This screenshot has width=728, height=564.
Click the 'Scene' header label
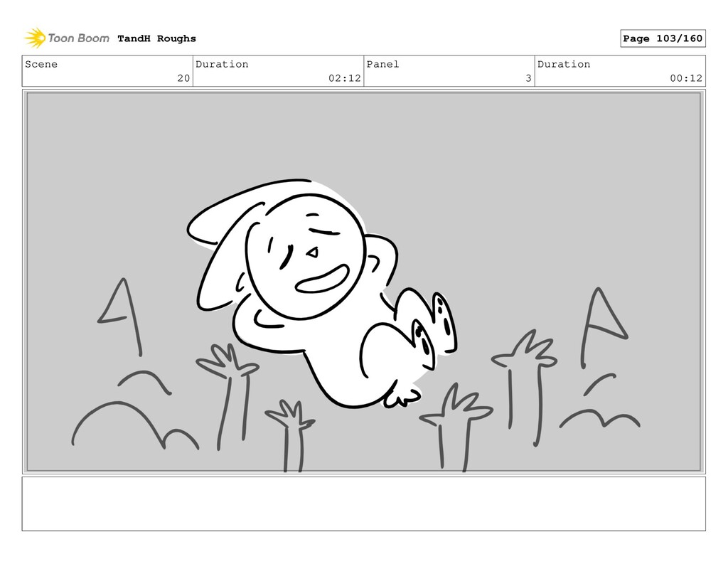pyautogui.click(x=41, y=64)
